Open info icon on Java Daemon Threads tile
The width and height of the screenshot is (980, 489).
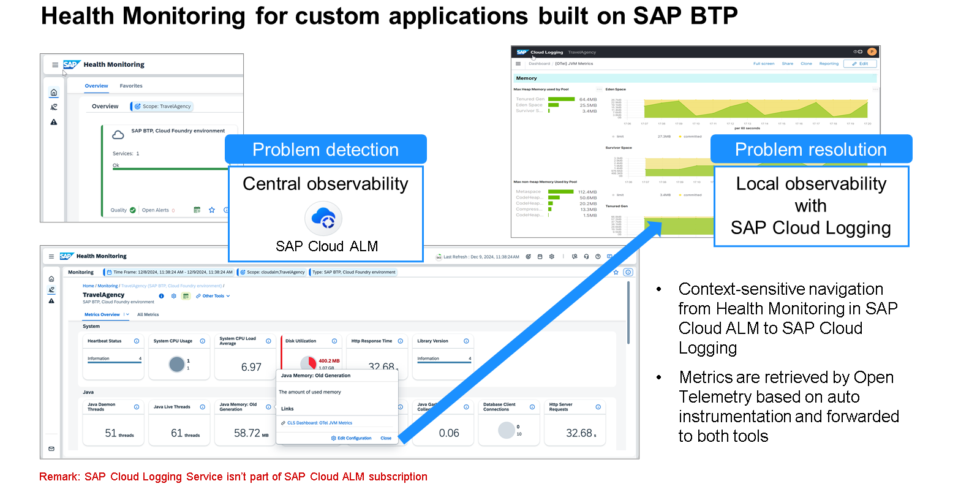[x=137, y=407]
